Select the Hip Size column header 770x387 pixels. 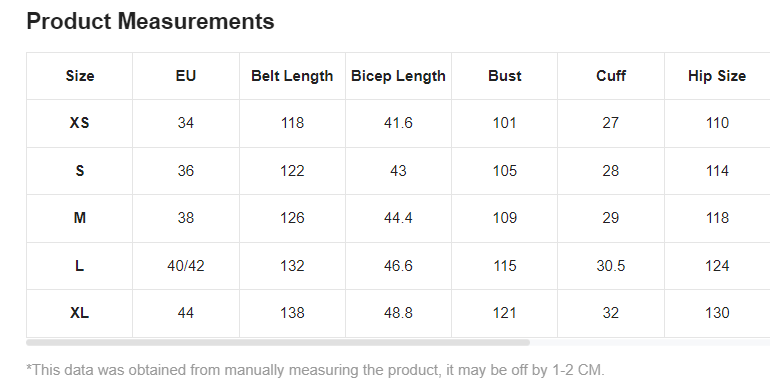[x=717, y=76]
